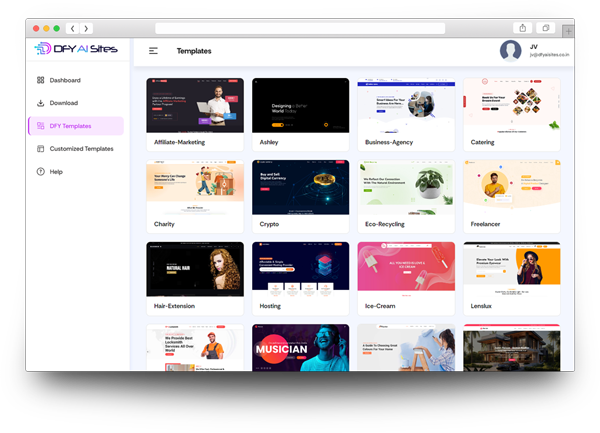Screen dimensions: 600x433
Task: Click the JV user avatar
Action: 511,50
